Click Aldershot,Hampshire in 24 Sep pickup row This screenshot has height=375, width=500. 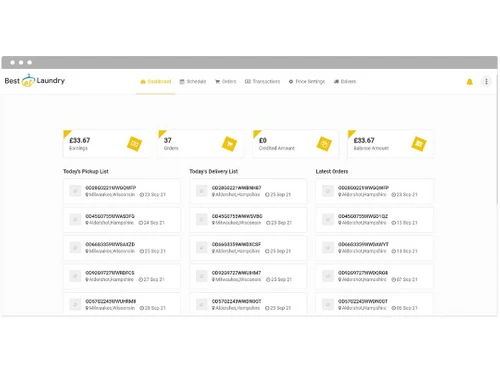pyautogui.click(x=110, y=223)
